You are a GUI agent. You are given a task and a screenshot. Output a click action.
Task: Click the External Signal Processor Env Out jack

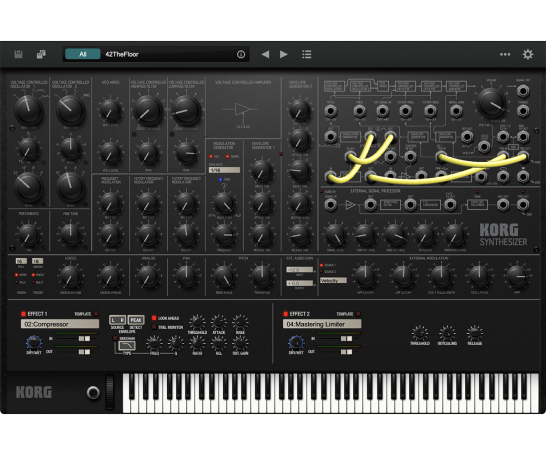(502, 205)
